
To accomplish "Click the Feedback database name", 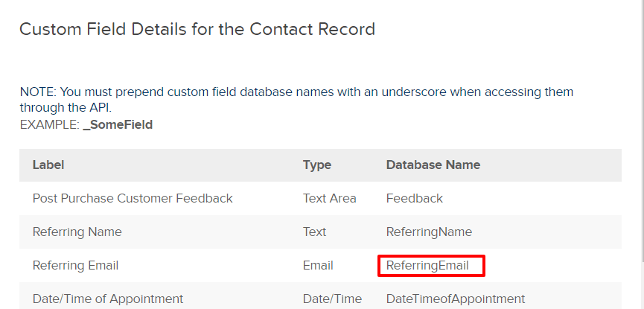I will click(415, 199).
